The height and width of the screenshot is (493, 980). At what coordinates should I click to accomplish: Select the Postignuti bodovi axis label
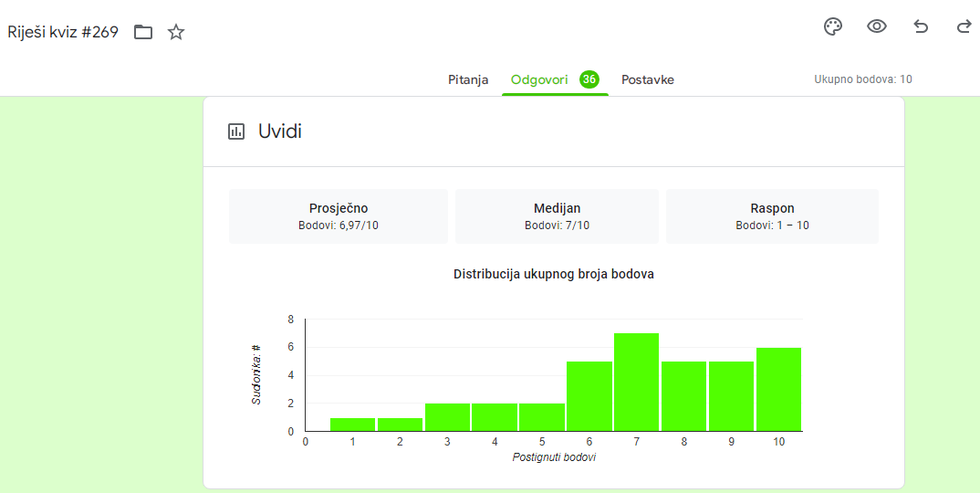click(x=554, y=457)
